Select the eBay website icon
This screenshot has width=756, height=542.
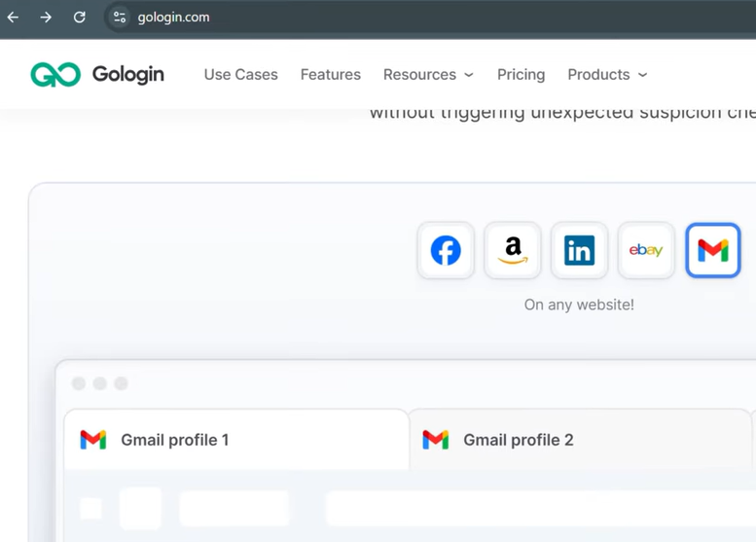pos(646,250)
